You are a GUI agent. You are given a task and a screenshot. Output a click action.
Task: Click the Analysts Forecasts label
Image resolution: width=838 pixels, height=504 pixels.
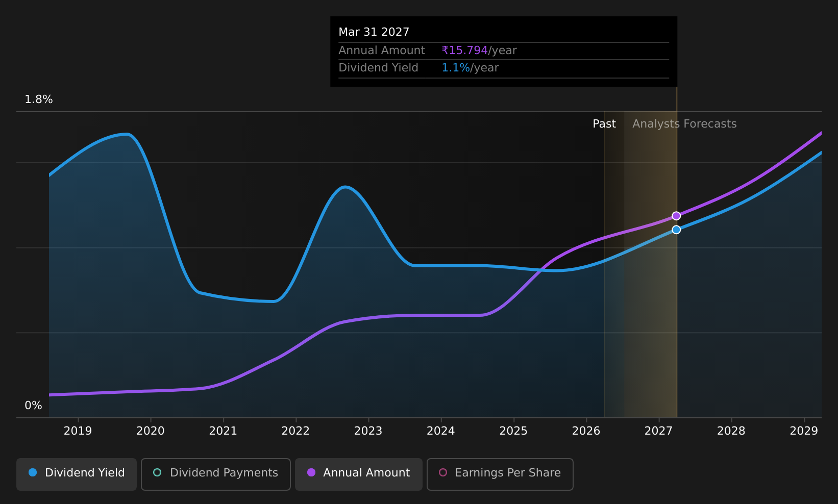pos(684,124)
